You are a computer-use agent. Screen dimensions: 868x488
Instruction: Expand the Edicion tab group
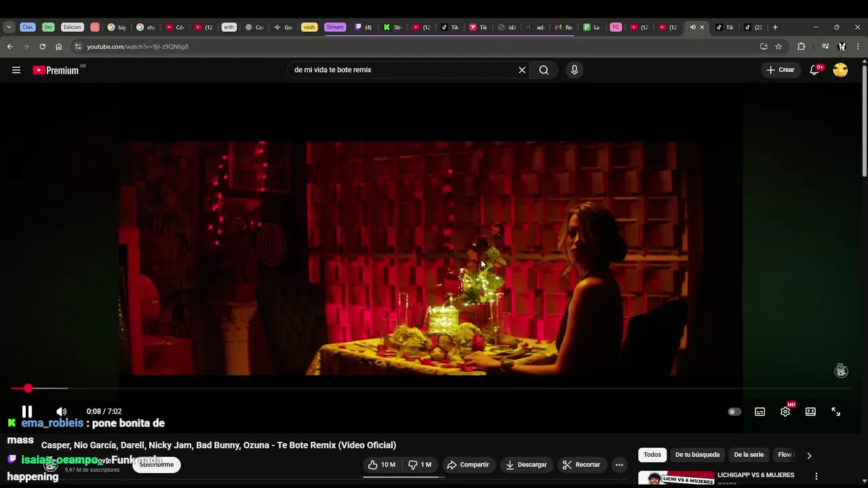[72, 27]
